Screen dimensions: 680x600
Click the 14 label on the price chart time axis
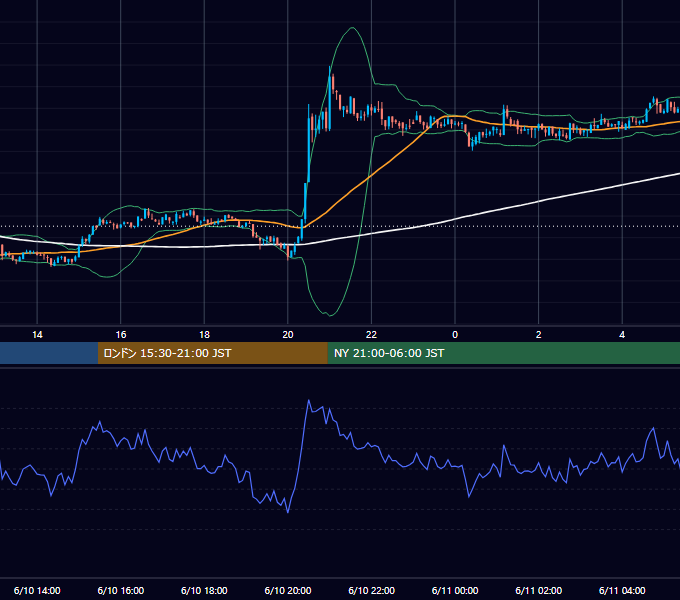coord(37,335)
